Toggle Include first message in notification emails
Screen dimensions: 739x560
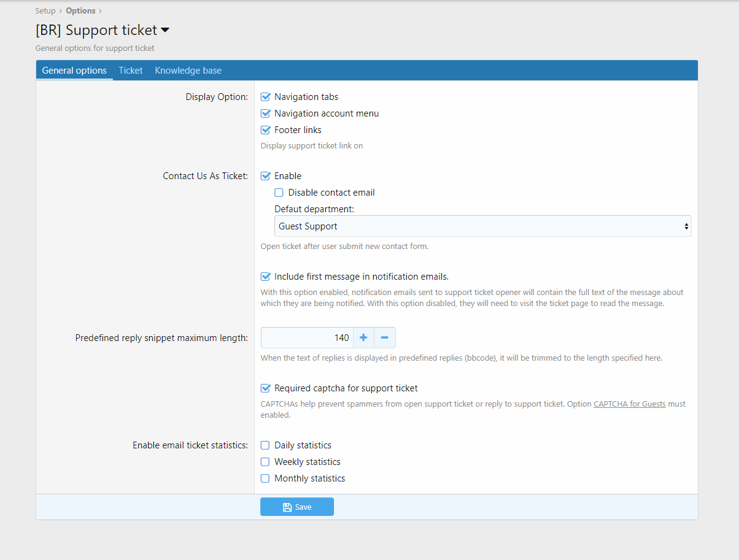tap(266, 277)
